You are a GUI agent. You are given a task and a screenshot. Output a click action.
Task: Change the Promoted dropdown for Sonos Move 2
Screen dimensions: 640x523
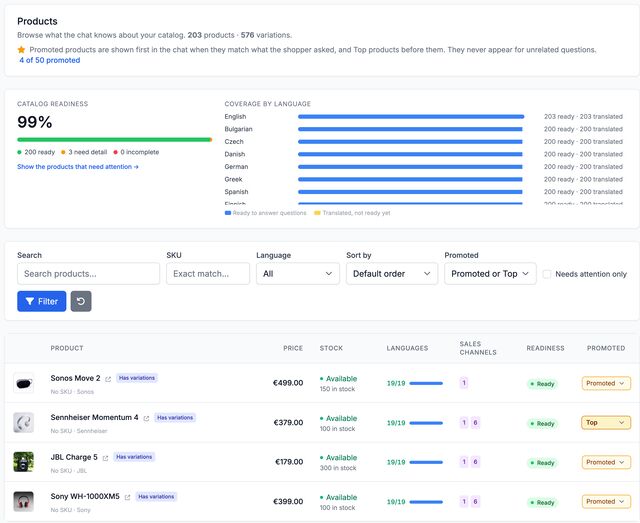coord(606,383)
